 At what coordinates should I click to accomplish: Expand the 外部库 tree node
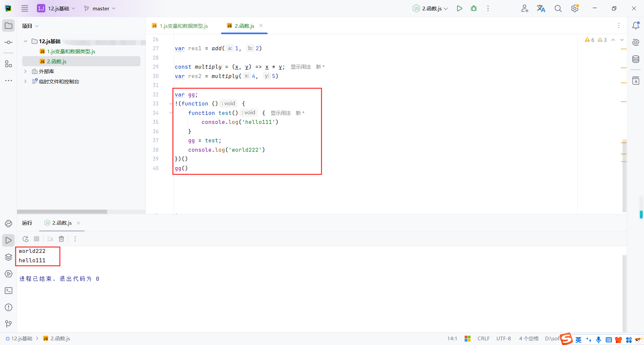coord(25,71)
